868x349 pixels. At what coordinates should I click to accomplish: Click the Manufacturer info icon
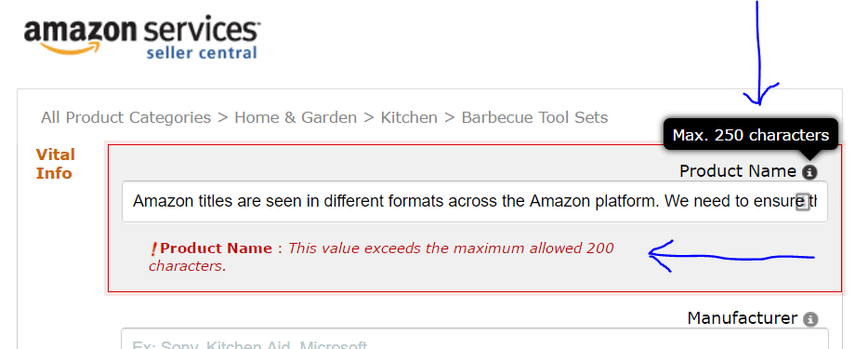810,319
